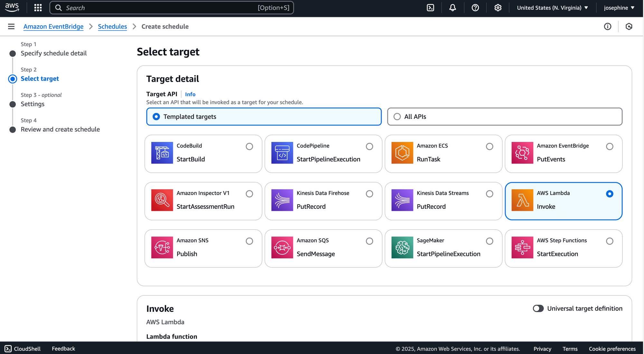The width and height of the screenshot is (644, 354).
Task: Click the CloudShell label in the footer
Action: click(27, 349)
